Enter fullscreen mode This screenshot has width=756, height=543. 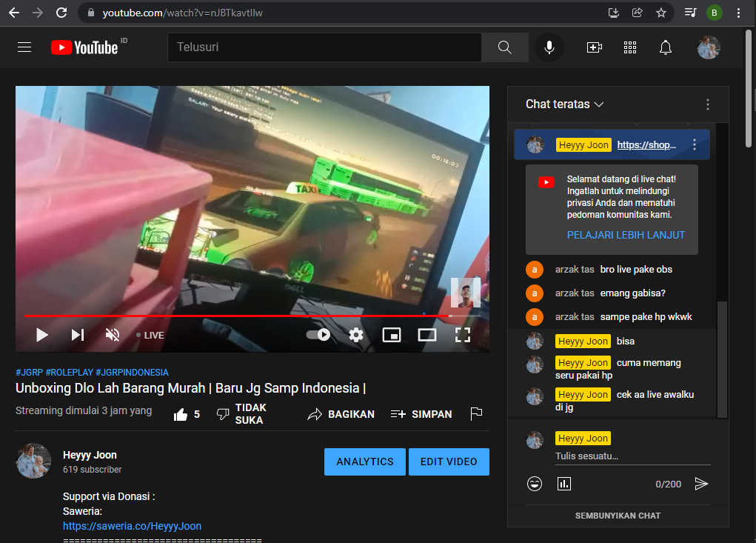tap(463, 335)
